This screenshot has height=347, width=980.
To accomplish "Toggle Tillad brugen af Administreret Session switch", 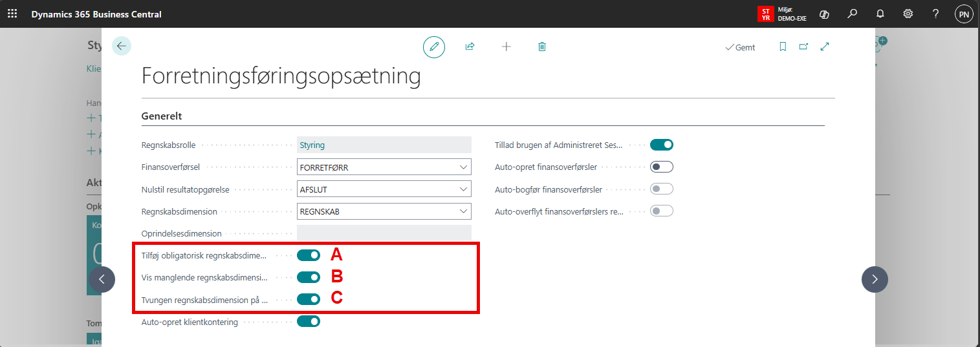I will click(x=662, y=145).
